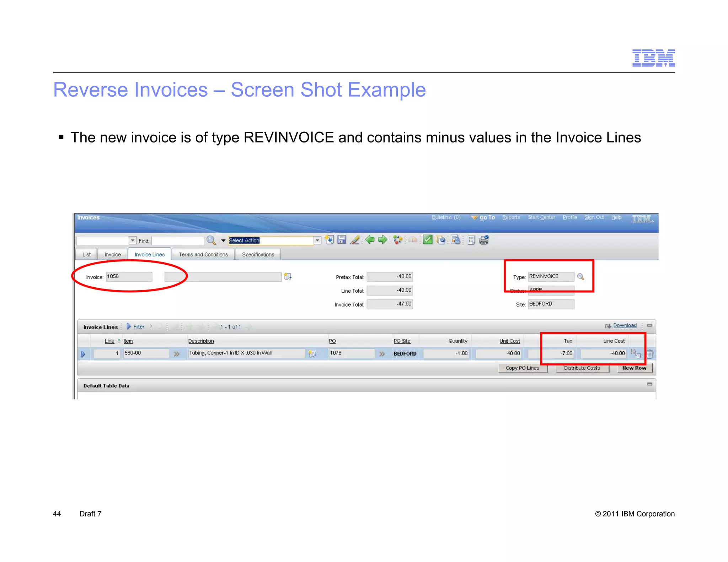The image size is (728, 562).
Task: Open the Help link
Action: [616, 217]
